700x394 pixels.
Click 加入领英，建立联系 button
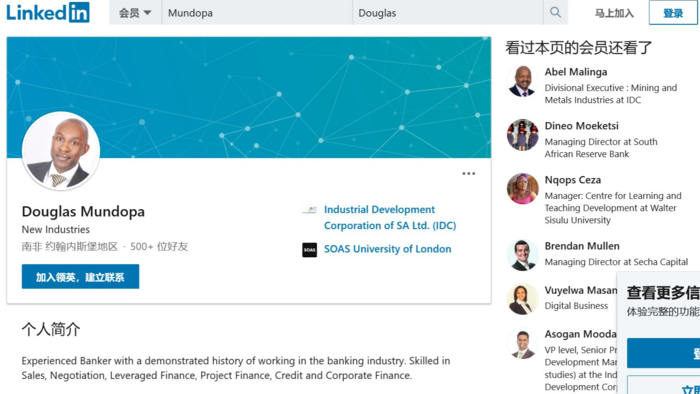80,277
